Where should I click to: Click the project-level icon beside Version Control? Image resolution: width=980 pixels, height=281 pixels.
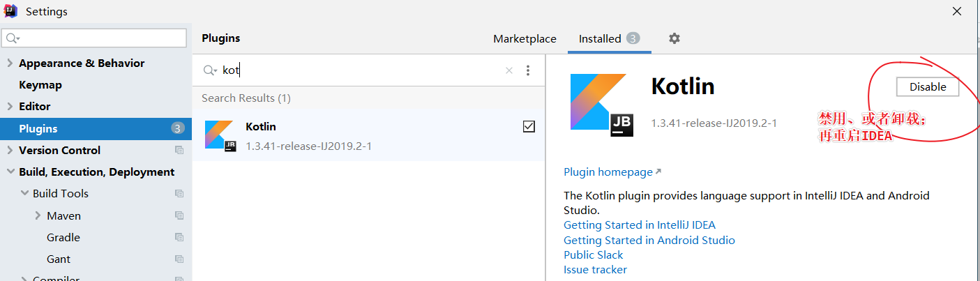[x=179, y=151]
